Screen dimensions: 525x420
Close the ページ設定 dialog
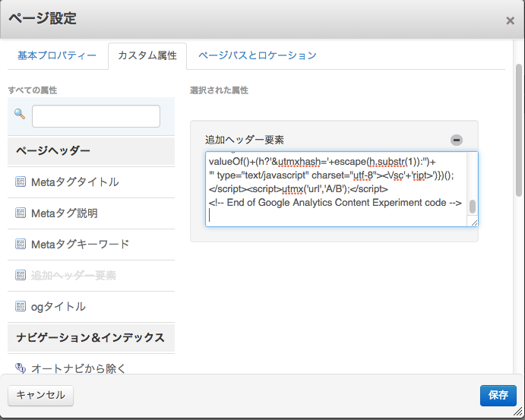[510, 21]
